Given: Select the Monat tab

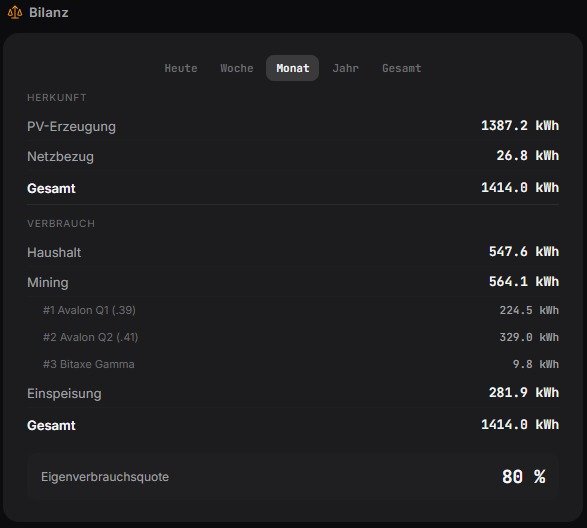Looking at the screenshot, I should click(x=292, y=68).
